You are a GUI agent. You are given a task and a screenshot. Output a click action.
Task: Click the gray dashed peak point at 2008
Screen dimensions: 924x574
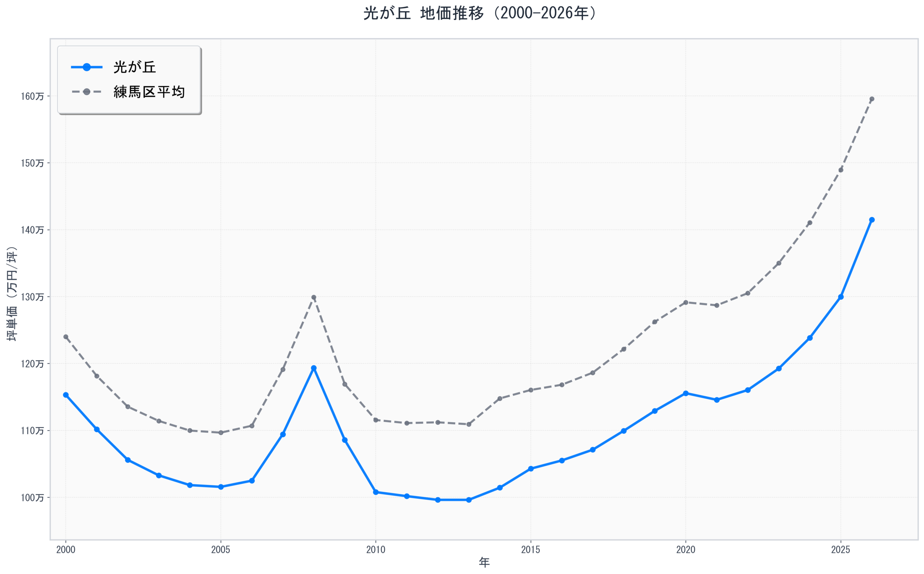[314, 297]
